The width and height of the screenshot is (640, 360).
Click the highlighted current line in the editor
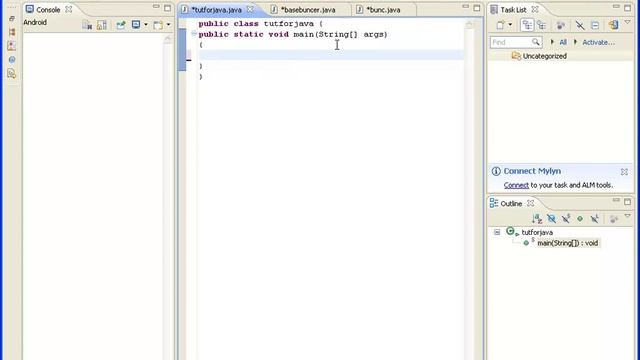coord(331,55)
